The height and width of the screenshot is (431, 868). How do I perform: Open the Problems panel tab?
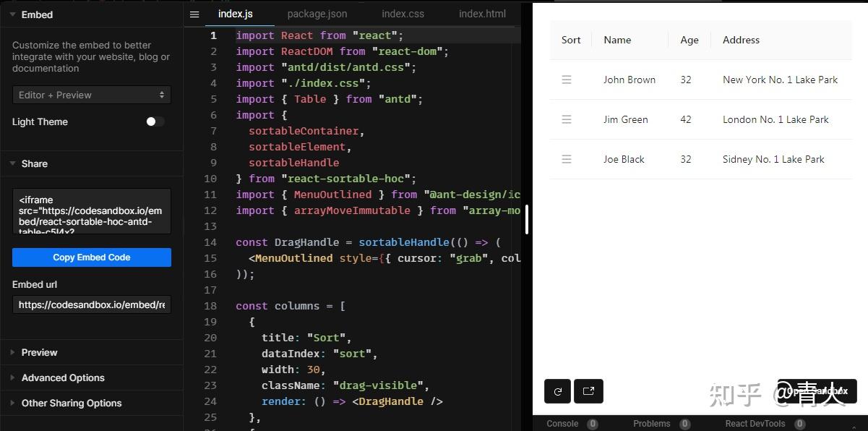[x=652, y=424]
